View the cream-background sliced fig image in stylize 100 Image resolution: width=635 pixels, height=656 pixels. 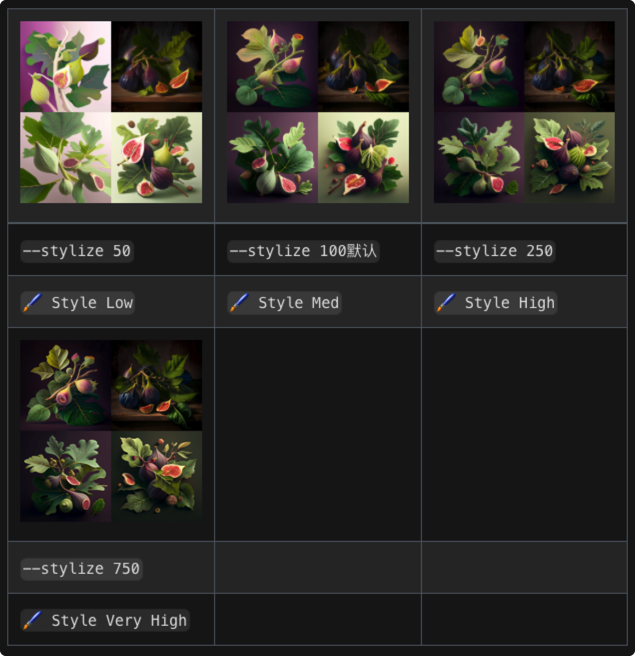click(364, 158)
